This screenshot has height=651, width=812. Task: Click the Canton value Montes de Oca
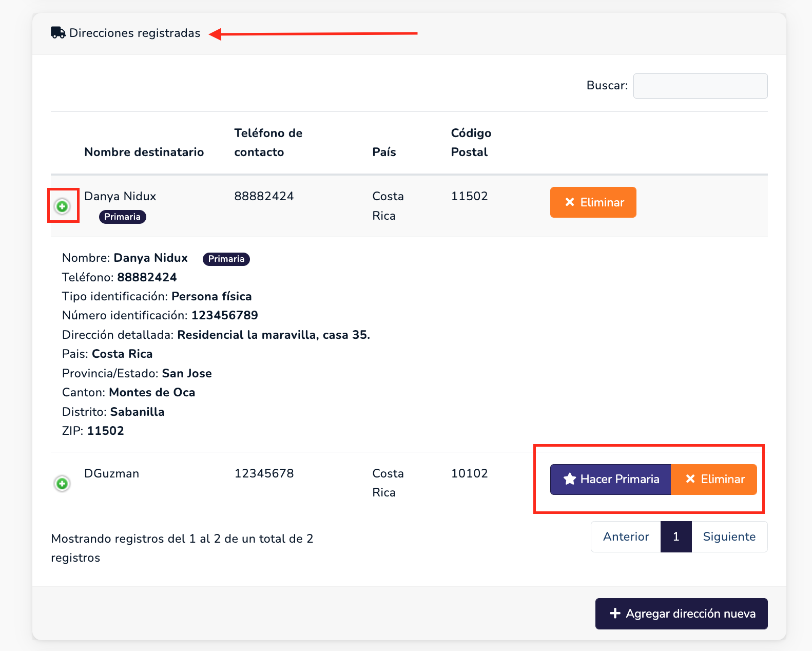[152, 392]
